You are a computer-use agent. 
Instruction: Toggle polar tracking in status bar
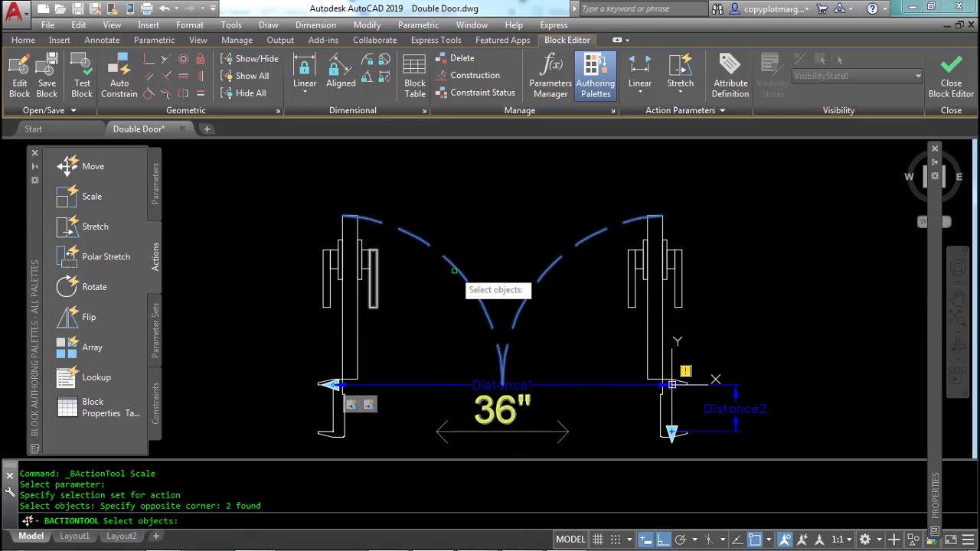[680, 539]
